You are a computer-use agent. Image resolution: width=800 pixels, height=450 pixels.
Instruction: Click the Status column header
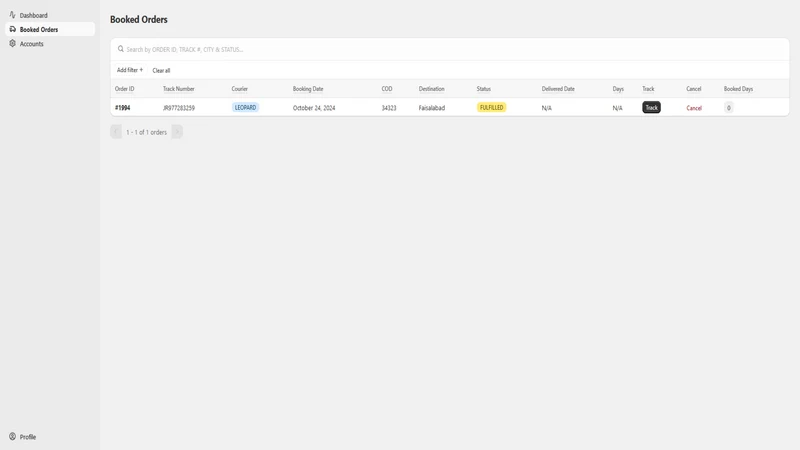click(484, 89)
